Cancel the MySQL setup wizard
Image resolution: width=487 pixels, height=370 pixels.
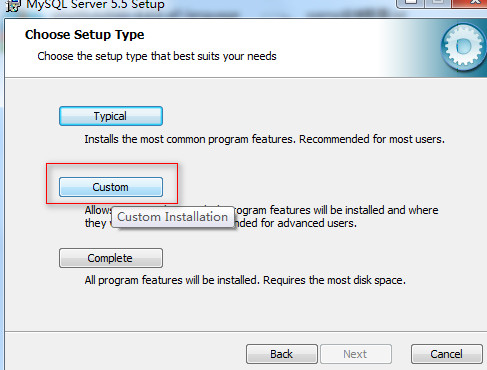(x=447, y=354)
